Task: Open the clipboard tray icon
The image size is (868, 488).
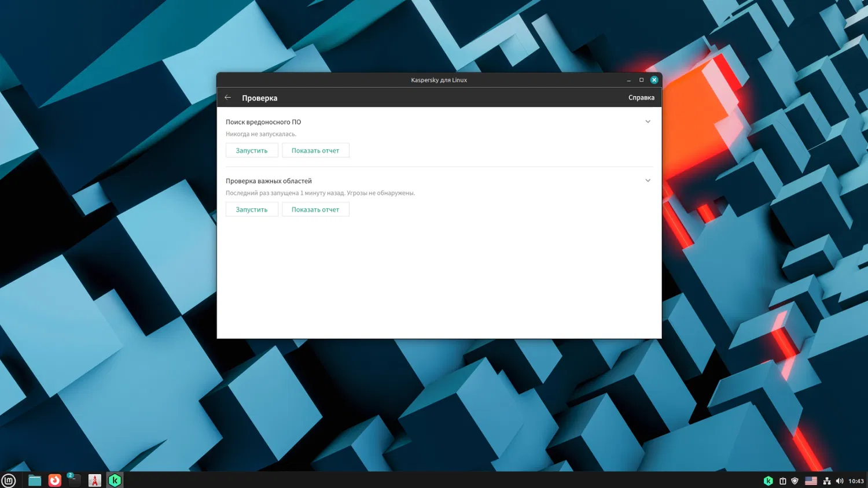Action: (782, 481)
